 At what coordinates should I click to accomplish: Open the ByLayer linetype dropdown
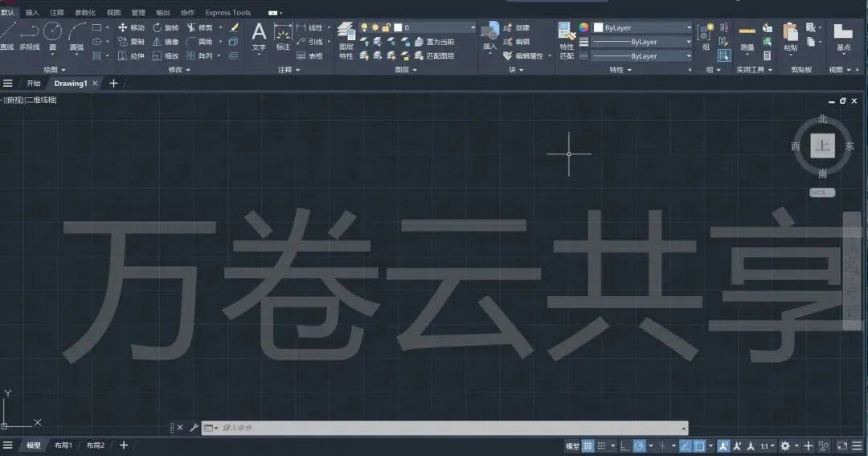click(x=643, y=56)
